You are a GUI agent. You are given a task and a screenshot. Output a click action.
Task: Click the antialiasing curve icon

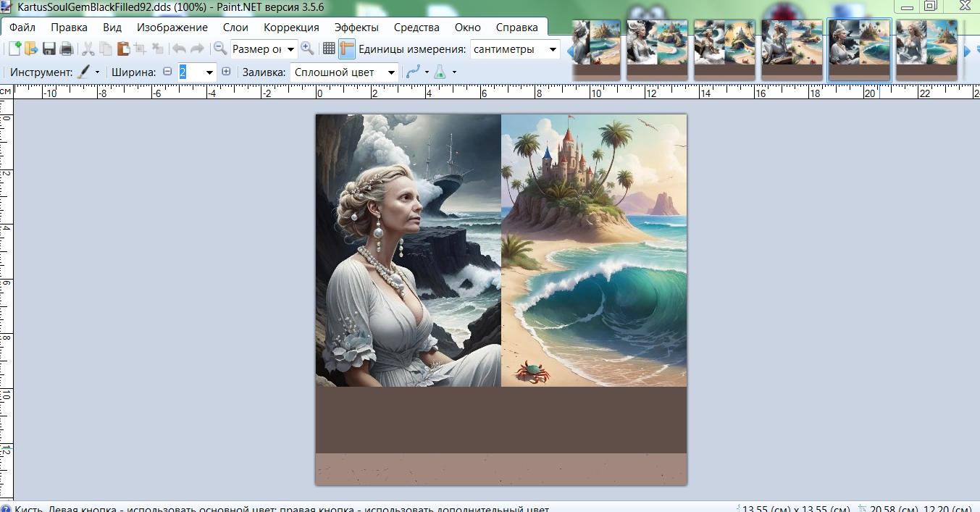coord(413,72)
